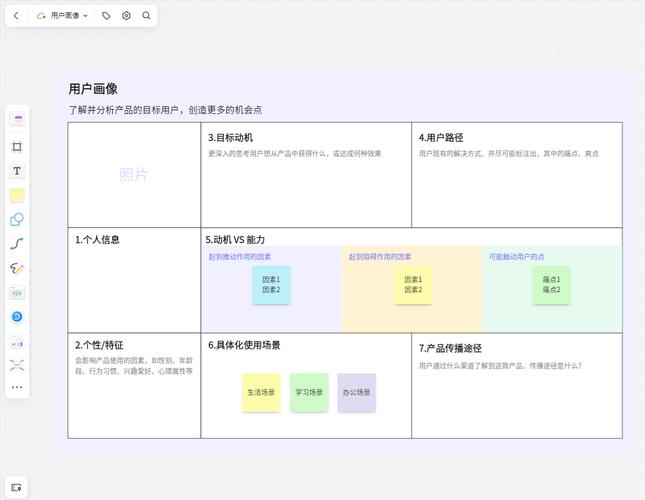Screen dimensions: 645x500
Task: Select the 7.产品传播途径 heading
Action: pos(450,348)
